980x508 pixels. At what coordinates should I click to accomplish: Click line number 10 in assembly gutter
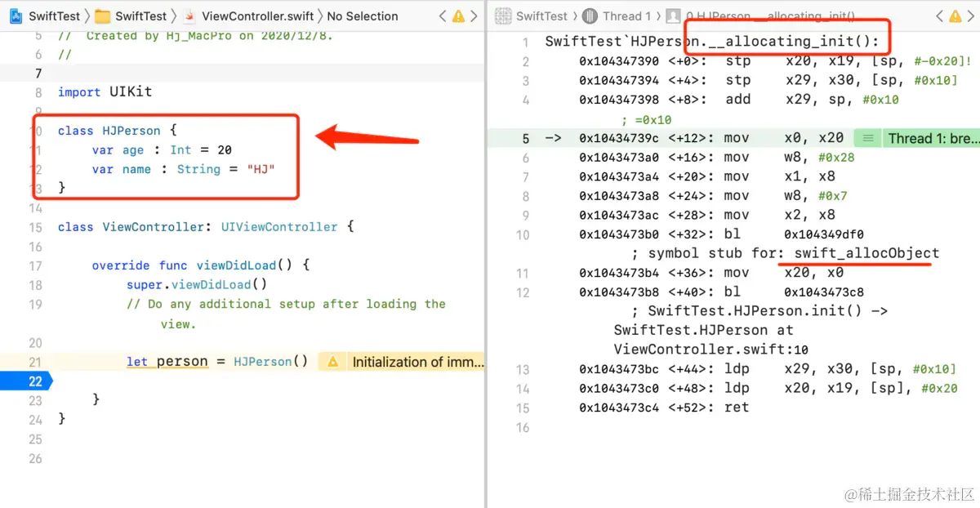(522, 234)
